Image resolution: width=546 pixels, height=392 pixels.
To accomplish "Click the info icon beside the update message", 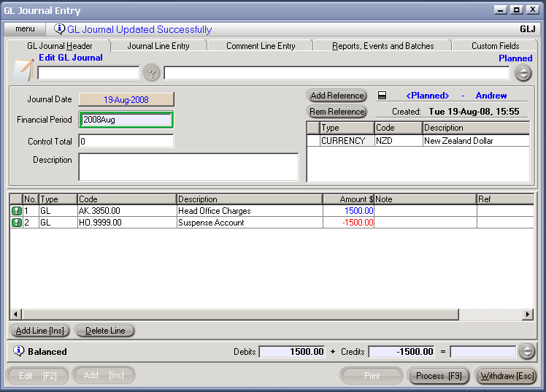I will click(59, 29).
